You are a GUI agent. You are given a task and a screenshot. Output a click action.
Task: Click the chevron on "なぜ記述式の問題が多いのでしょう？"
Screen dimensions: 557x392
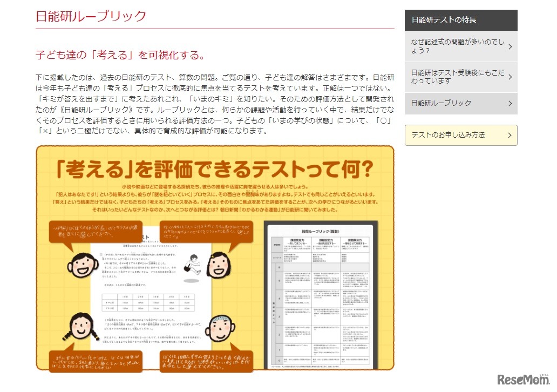[511, 46]
